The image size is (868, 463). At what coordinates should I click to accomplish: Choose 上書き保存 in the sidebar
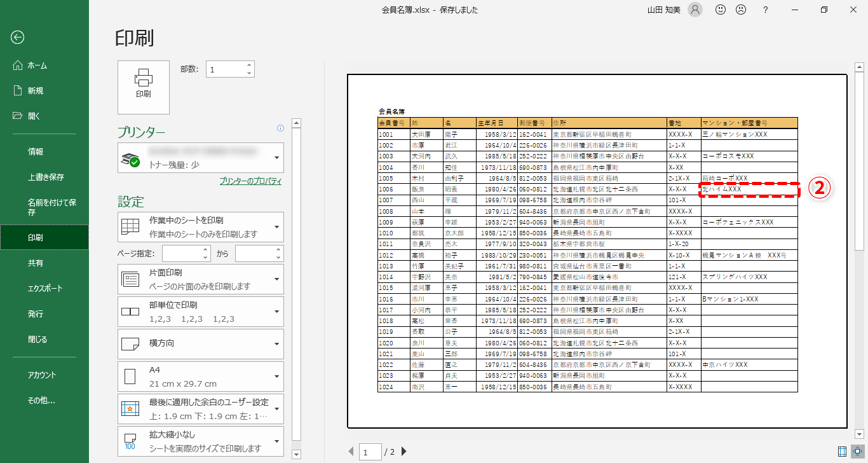(44, 177)
